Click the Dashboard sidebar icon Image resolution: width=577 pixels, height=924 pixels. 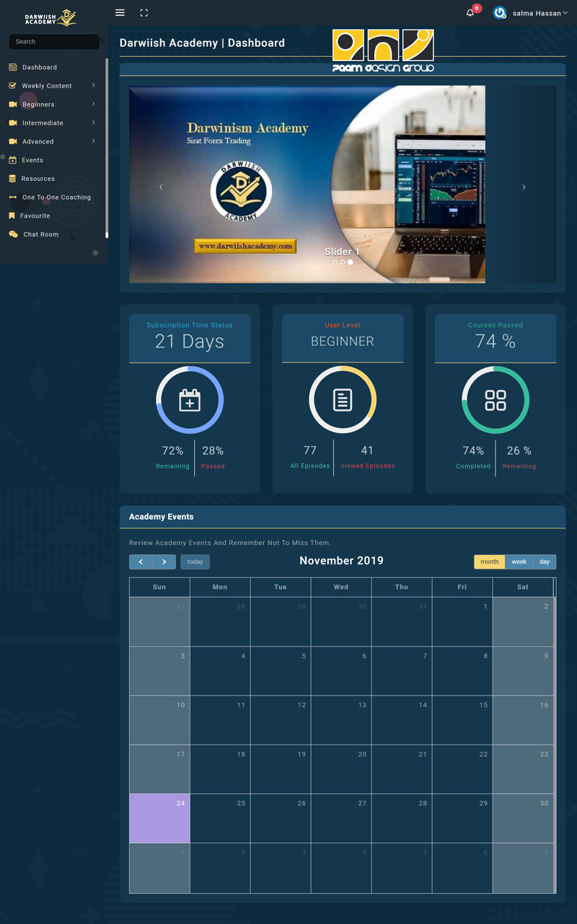point(13,67)
